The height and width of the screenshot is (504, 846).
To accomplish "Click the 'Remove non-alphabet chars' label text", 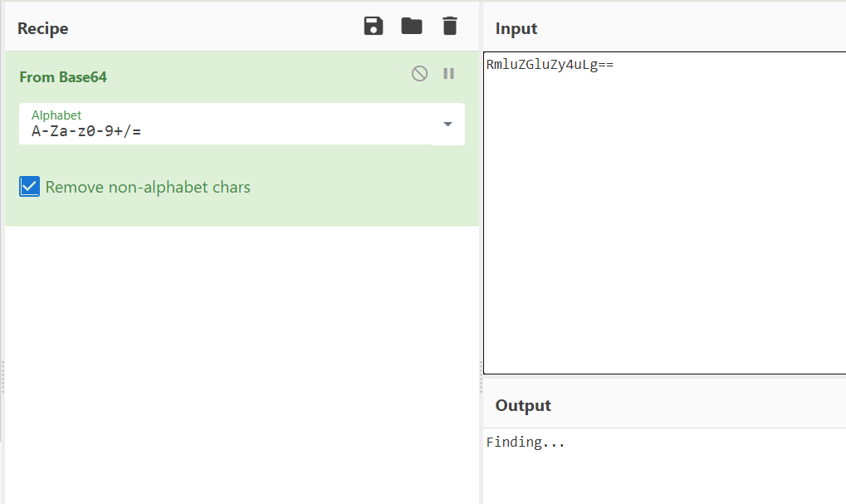I will point(148,188).
